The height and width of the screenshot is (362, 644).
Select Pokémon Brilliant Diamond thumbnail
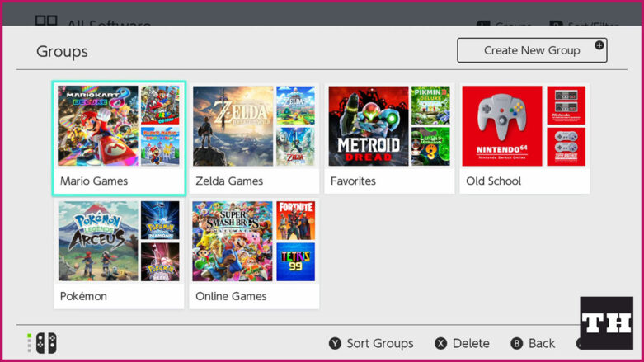(160, 220)
